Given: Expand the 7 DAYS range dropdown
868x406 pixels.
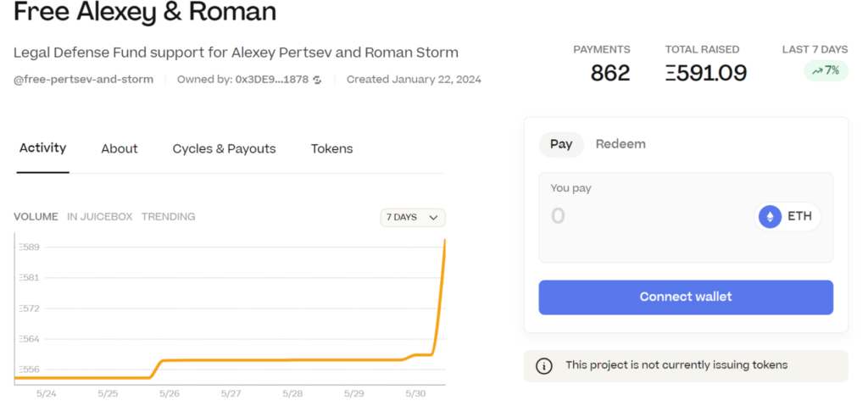Looking at the screenshot, I should 413,218.
